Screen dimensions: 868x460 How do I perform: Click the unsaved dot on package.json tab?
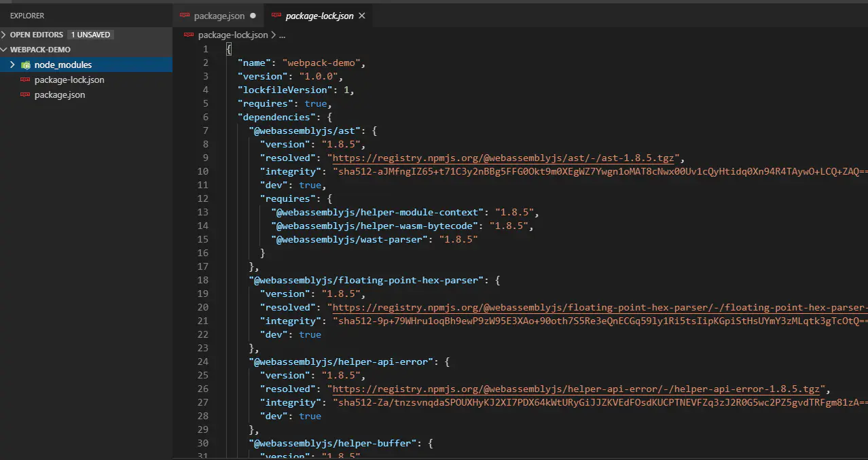pos(253,15)
